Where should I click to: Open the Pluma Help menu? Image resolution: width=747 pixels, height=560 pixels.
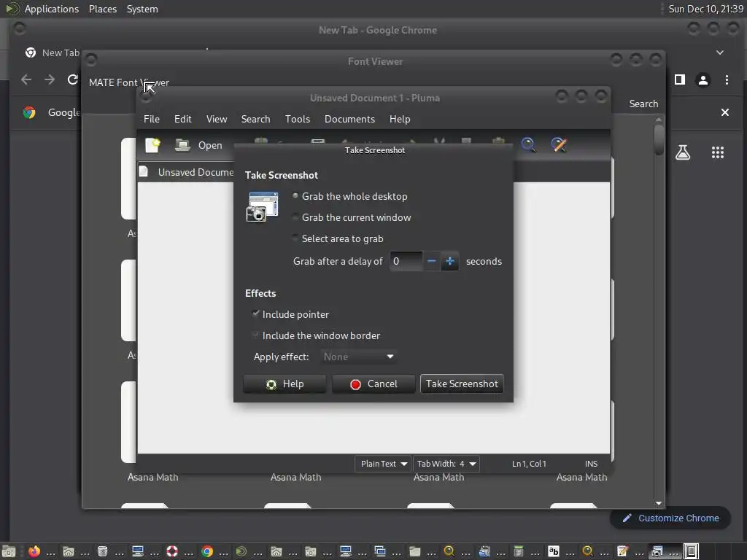click(400, 119)
